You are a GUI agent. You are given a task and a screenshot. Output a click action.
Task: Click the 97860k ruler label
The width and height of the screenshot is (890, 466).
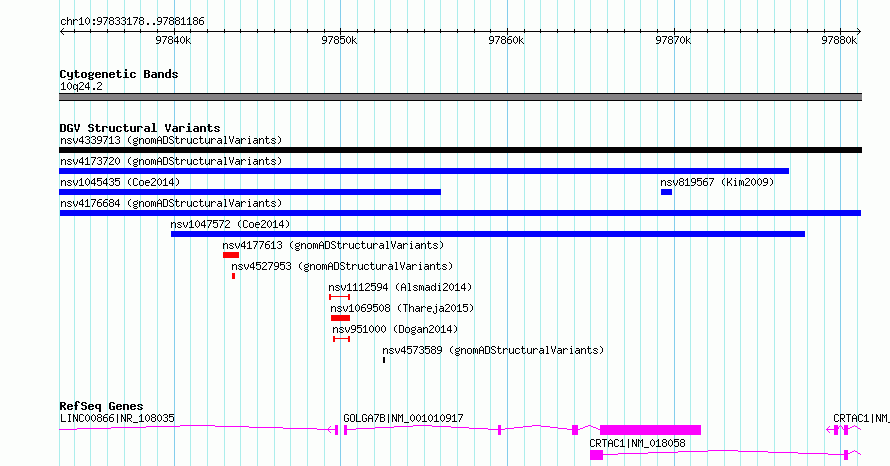[x=506, y=40]
